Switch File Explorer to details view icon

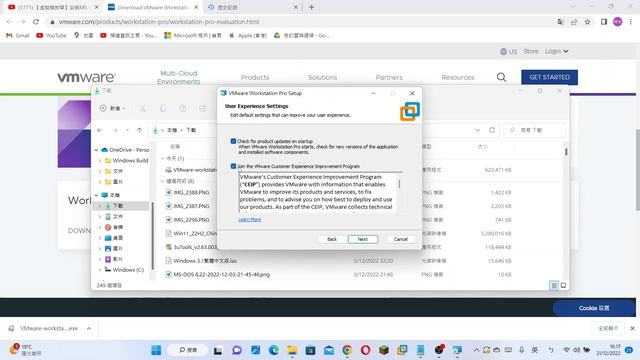(x=554, y=285)
